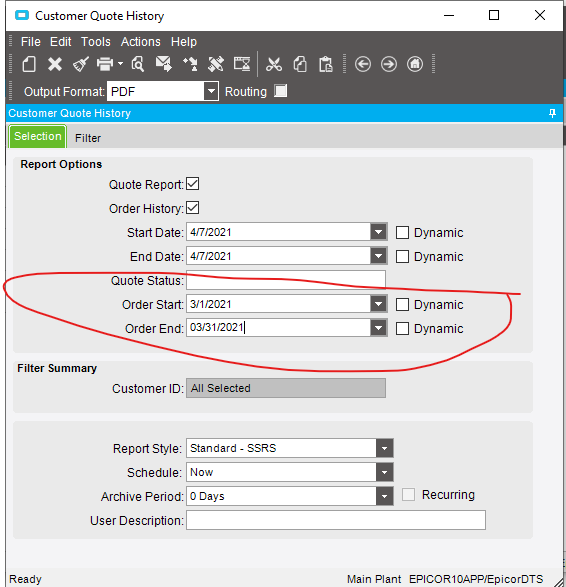Click the Cut scissors icon
The width and height of the screenshot is (566, 587).
point(274,64)
